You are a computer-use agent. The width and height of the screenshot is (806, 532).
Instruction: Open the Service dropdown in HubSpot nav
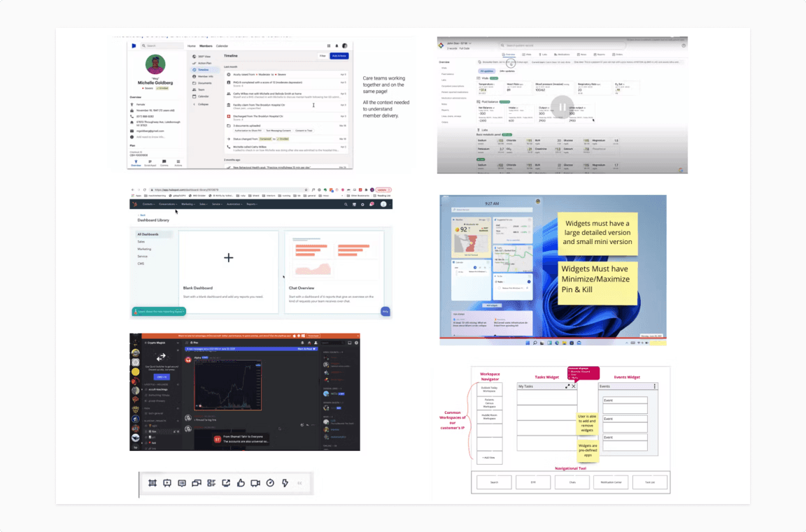tap(218, 204)
